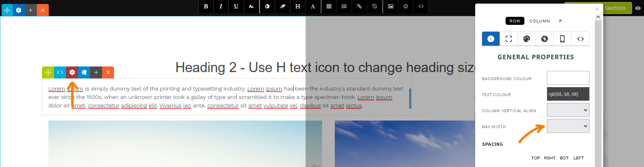Switch to the P element tab
644x167 pixels.
(560, 21)
